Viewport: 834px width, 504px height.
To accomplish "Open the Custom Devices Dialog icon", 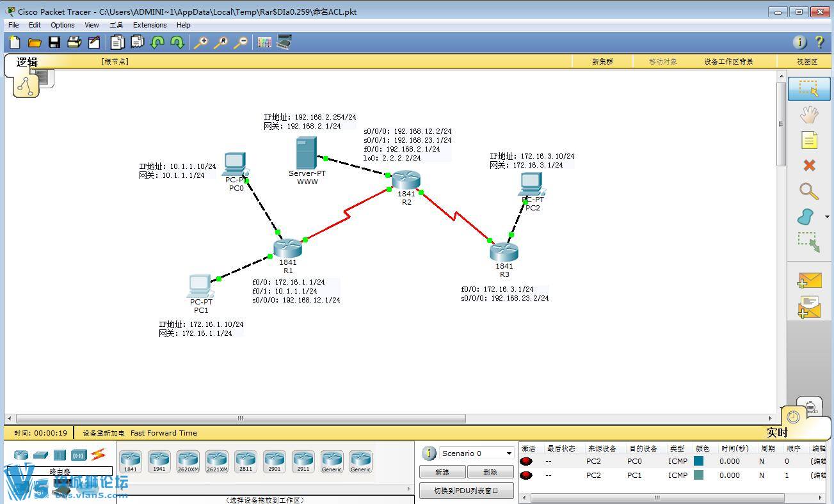I will pyautogui.click(x=284, y=42).
